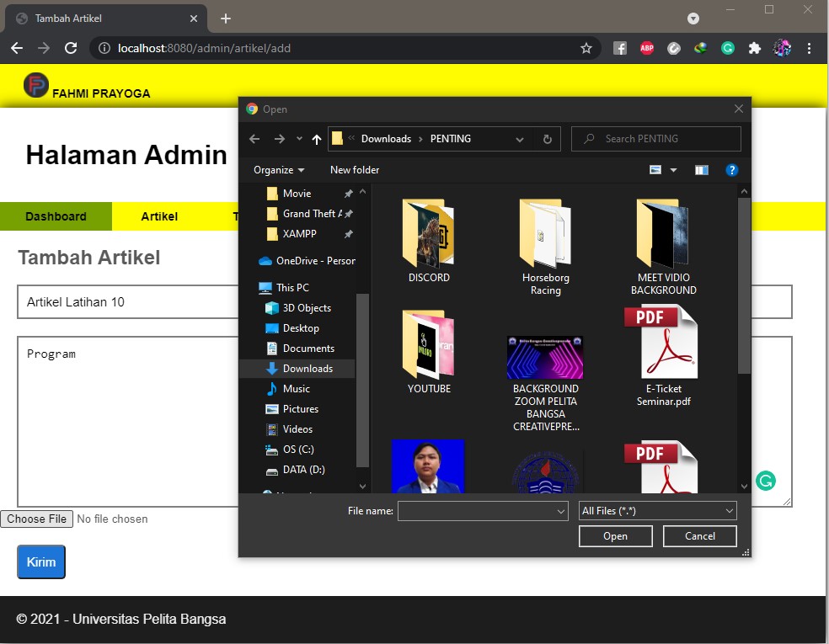Go up one folder level with up arrow
Screen dimensions: 829x644
click(x=316, y=138)
